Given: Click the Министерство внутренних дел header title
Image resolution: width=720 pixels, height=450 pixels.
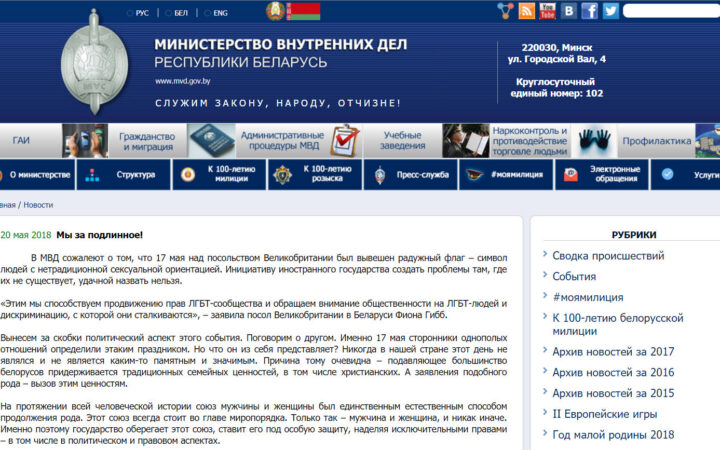Looking at the screenshot, I should pos(281,45).
